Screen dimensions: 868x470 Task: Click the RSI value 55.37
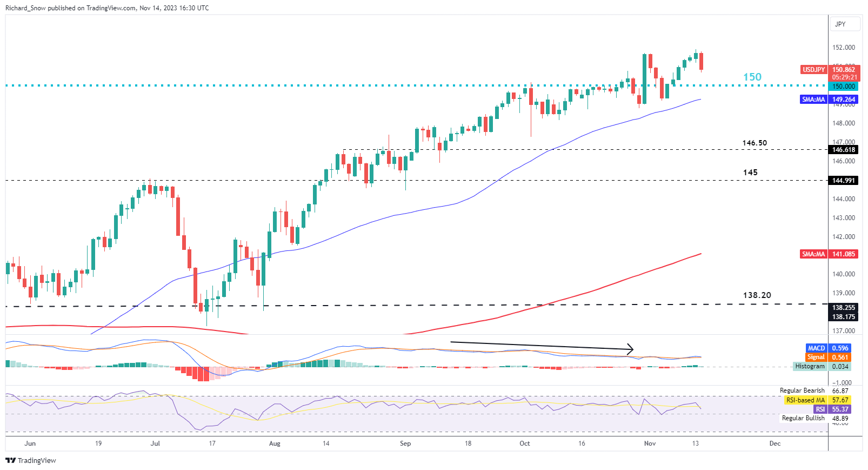point(840,409)
